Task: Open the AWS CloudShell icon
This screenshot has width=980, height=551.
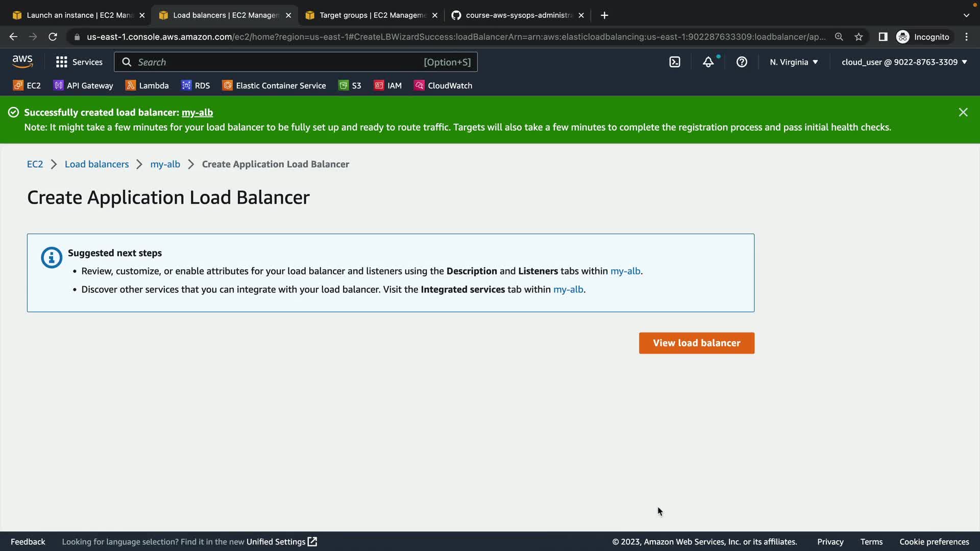Action: (x=675, y=62)
